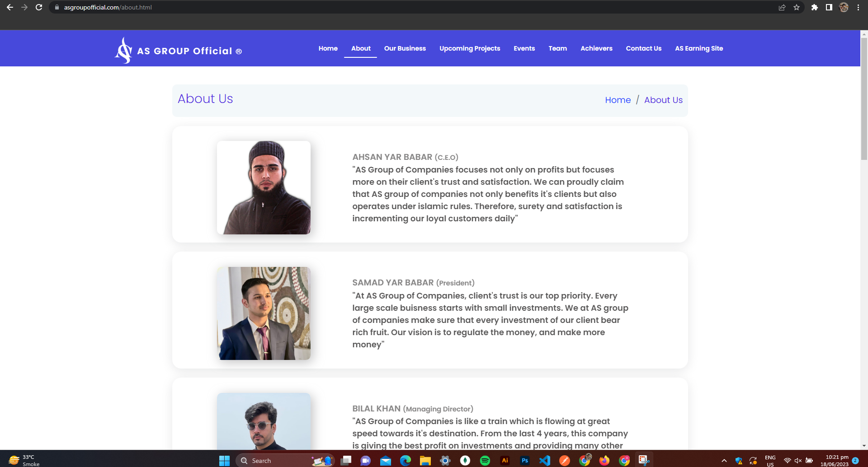The image size is (868, 467).
Task: Open the Snipping Tool taskbar icon
Action: 644,461
